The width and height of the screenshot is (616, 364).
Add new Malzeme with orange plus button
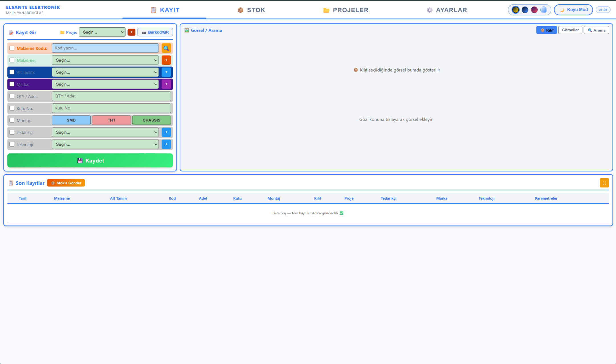[x=166, y=60]
